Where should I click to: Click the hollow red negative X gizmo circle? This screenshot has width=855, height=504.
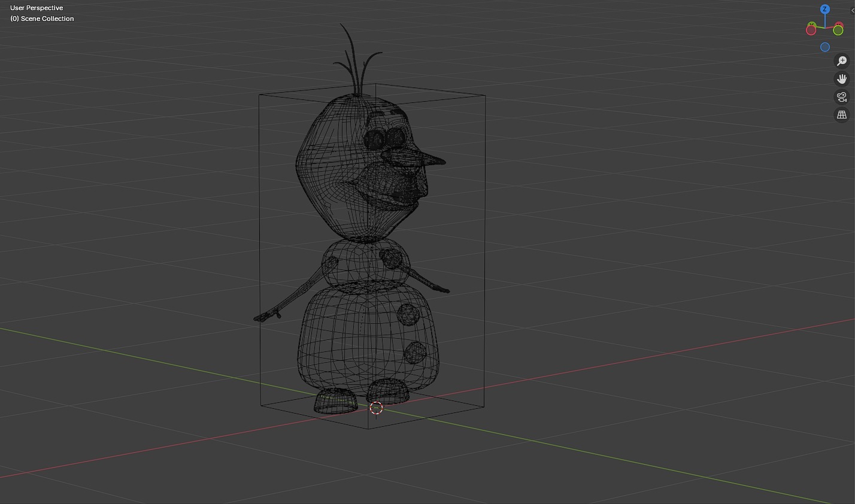coord(811,30)
